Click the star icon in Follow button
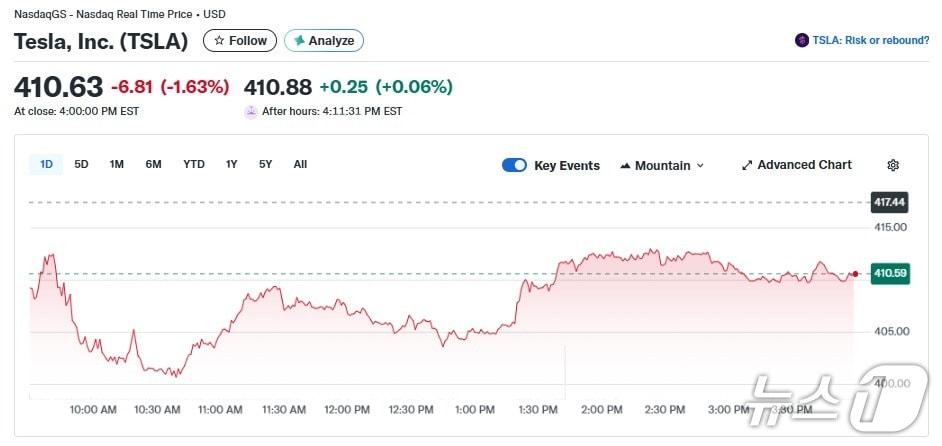The width and height of the screenshot is (942, 446). point(219,41)
